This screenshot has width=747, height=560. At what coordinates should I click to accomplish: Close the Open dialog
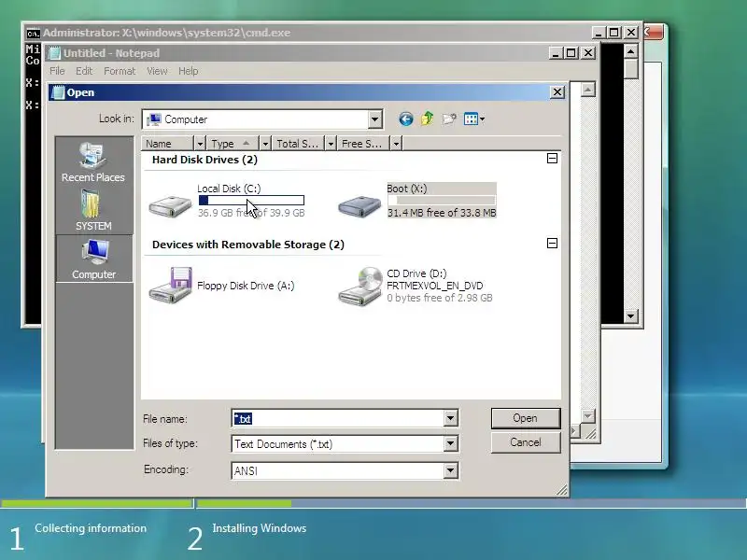point(557,91)
